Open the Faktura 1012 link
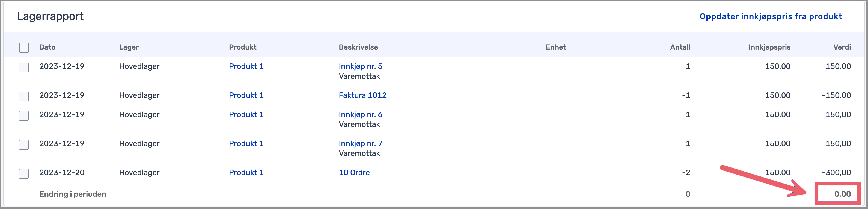This screenshot has height=209, width=868. coord(362,95)
